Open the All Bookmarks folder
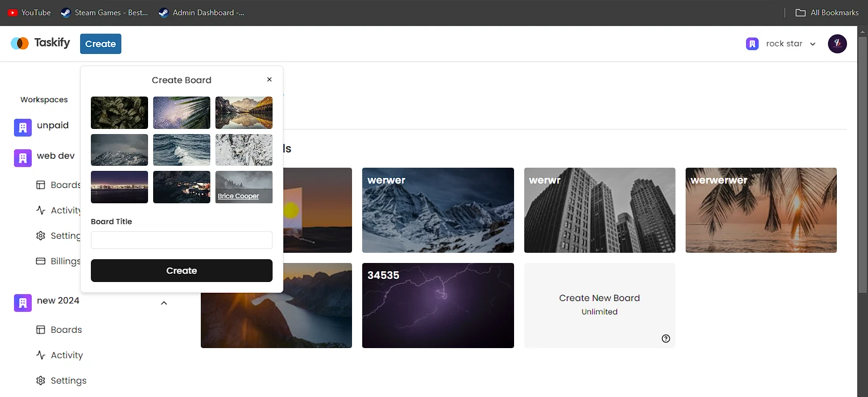868x397 pixels. (827, 12)
